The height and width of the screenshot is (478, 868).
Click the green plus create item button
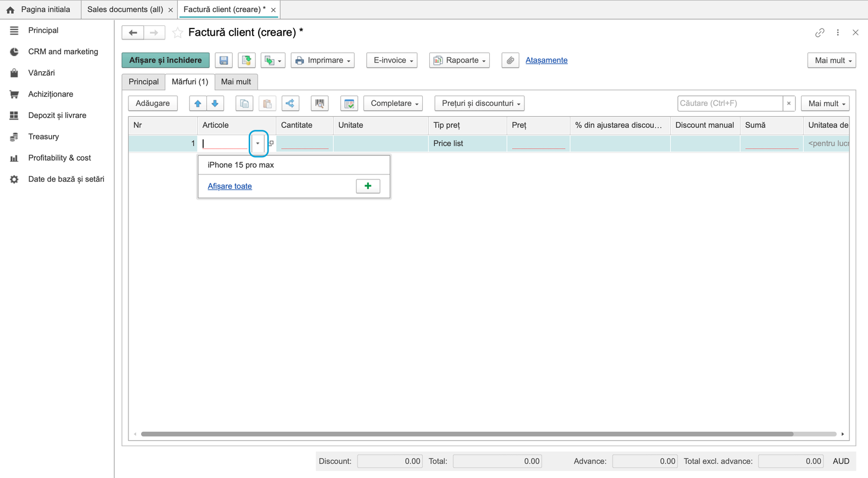coord(368,186)
